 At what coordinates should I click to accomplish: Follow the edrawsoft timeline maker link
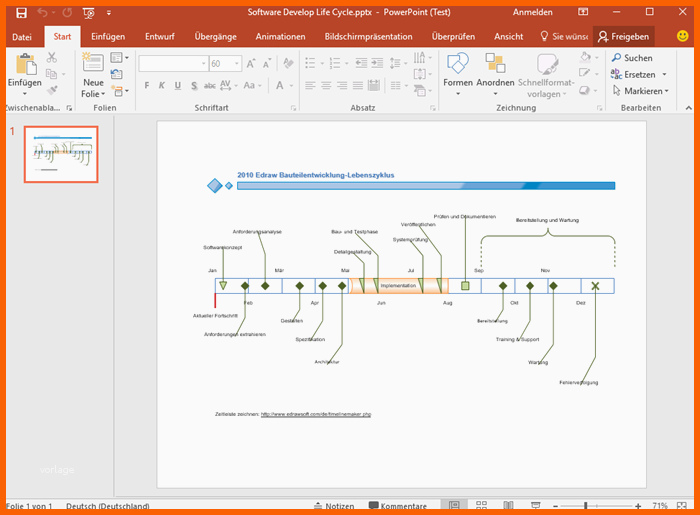(316, 414)
